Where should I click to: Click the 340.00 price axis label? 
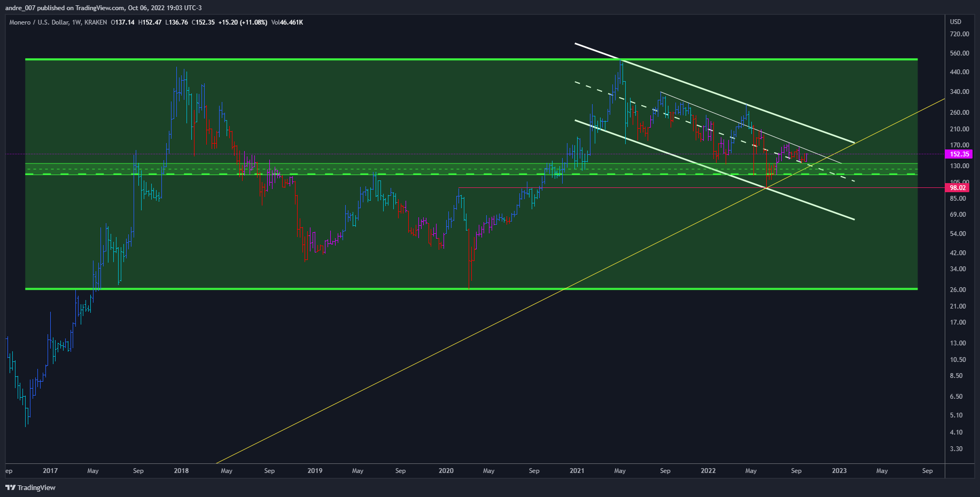click(959, 92)
